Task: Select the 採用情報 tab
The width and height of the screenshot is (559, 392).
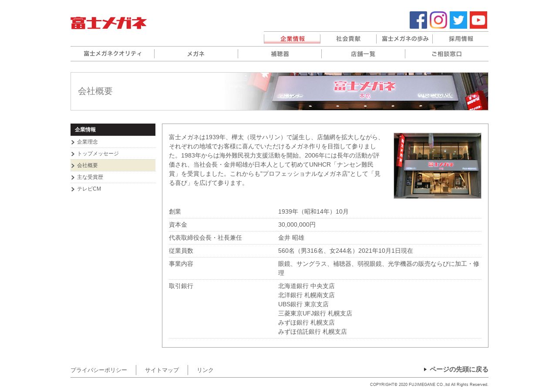Action: point(461,39)
